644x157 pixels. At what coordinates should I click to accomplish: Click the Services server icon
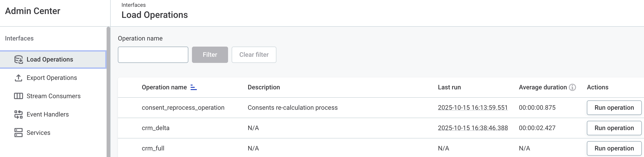(19, 133)
